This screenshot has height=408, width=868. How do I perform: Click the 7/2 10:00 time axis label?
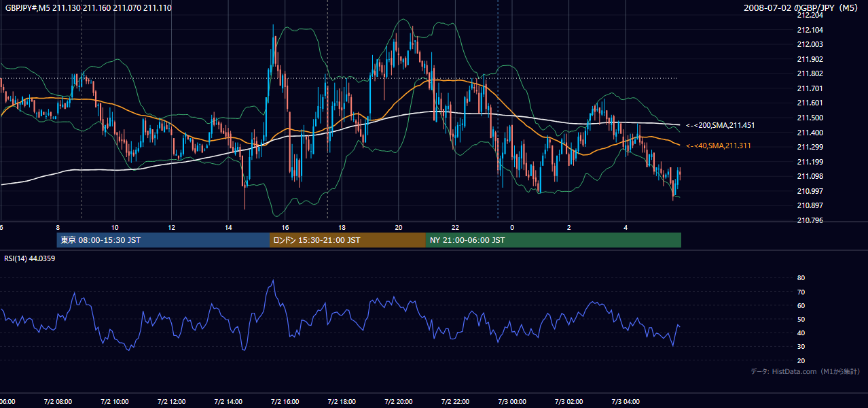(115, 401)
